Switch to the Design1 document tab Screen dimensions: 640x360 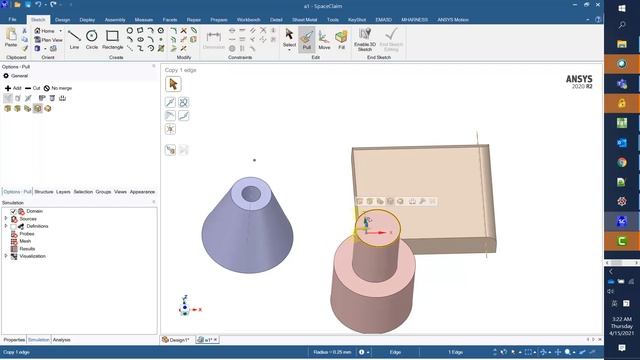[176, 340]
